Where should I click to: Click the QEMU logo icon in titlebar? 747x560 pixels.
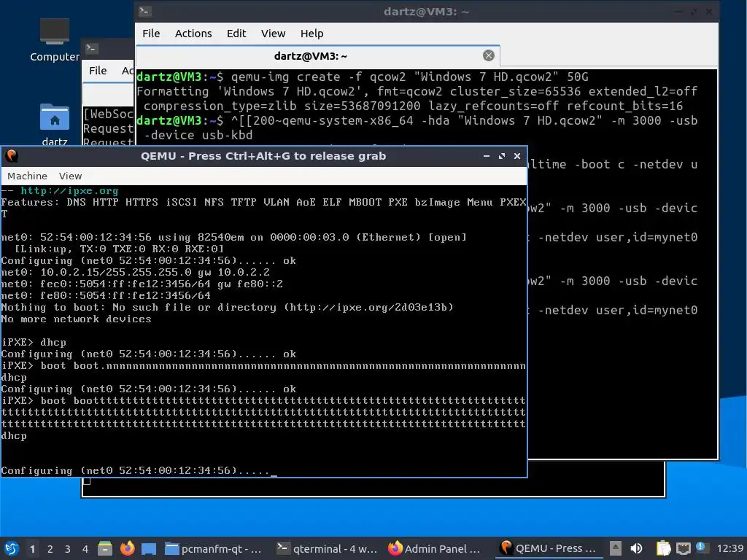coord(12,156)
